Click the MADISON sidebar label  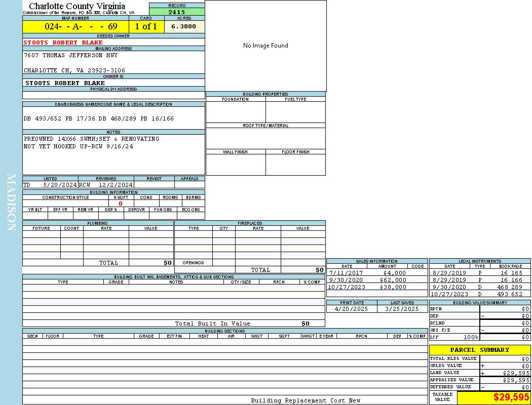pyautogui.click(x=11, y=202)
